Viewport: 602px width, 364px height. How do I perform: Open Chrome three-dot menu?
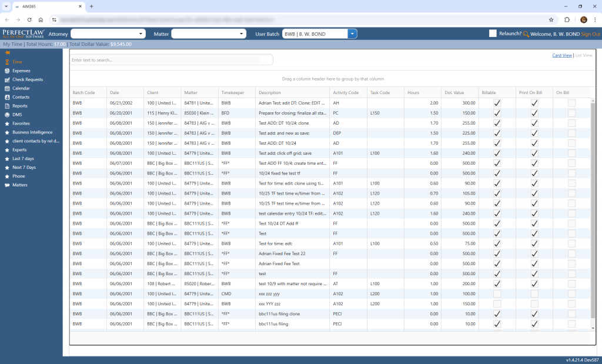[595, 19]
